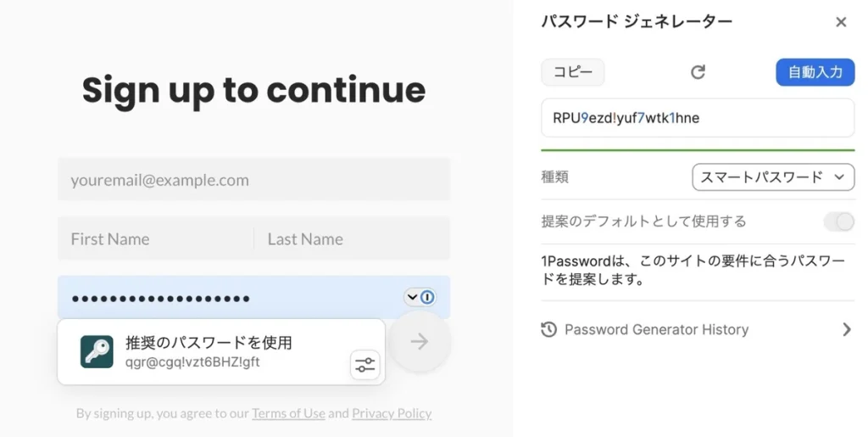The image size is (868, 437).
Task: Close the パスワード ジェネレーター panel
Action: (841, 22)
